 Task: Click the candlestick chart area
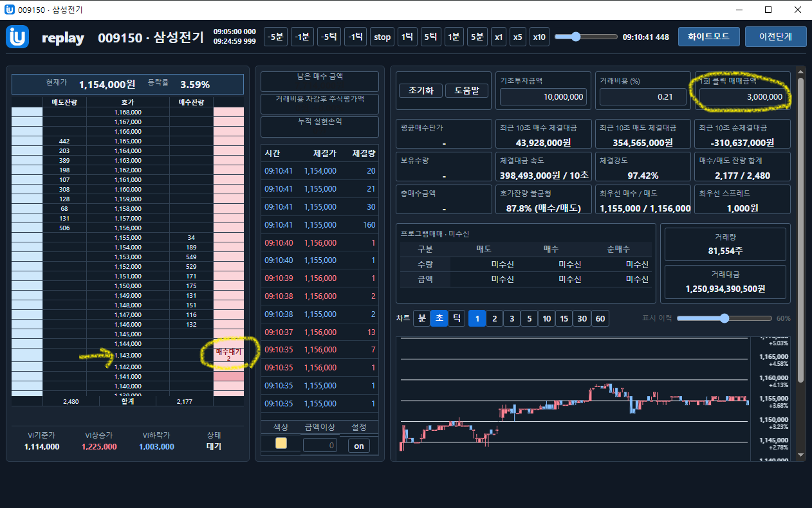click(574, 399)
